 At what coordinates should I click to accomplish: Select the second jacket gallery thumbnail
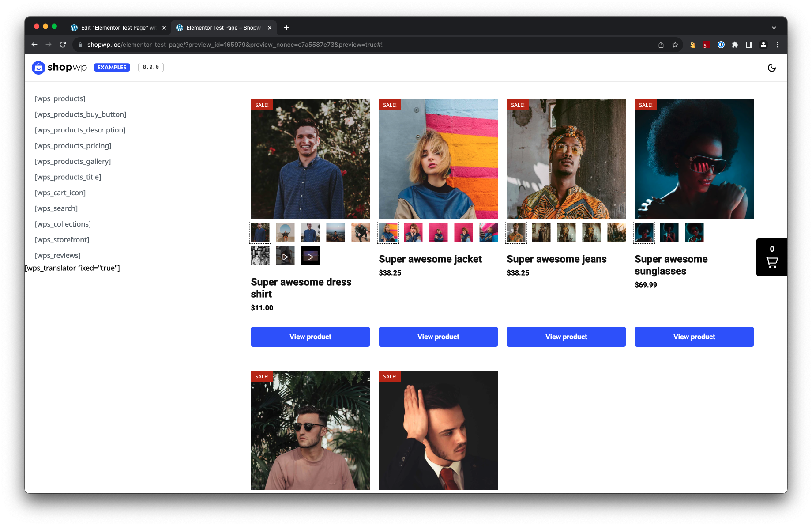[x=413, y=232]
